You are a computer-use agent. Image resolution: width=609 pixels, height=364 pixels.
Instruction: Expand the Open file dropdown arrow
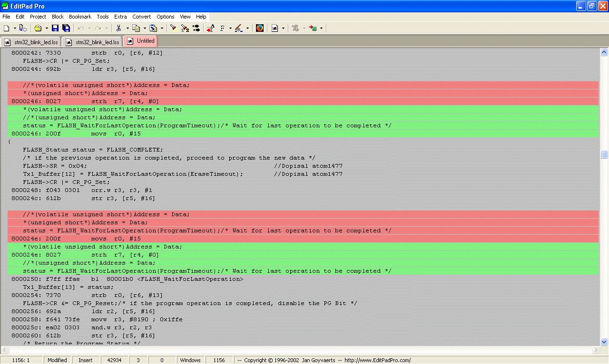(x=46, y=29)
